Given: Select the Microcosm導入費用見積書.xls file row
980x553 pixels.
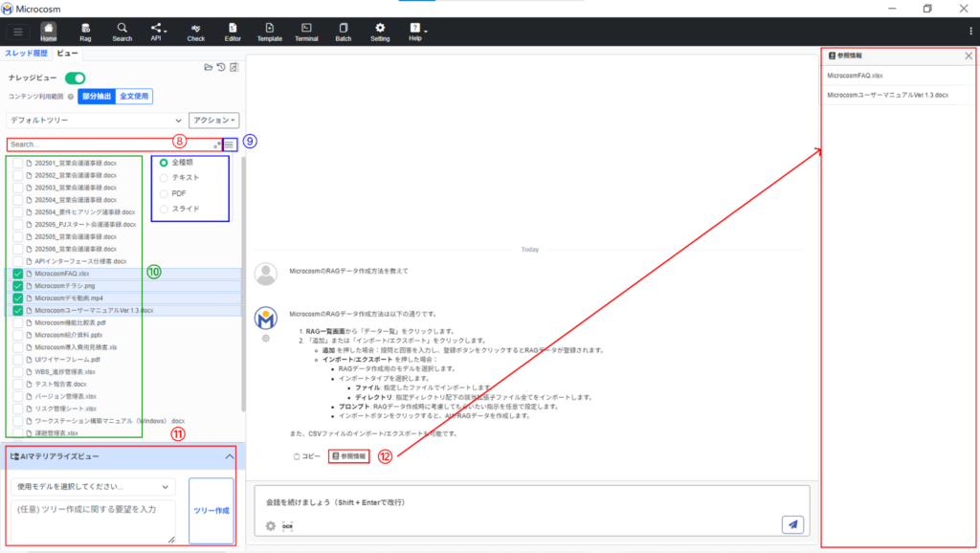Looking at the screenshot, I should coord(76,347).
